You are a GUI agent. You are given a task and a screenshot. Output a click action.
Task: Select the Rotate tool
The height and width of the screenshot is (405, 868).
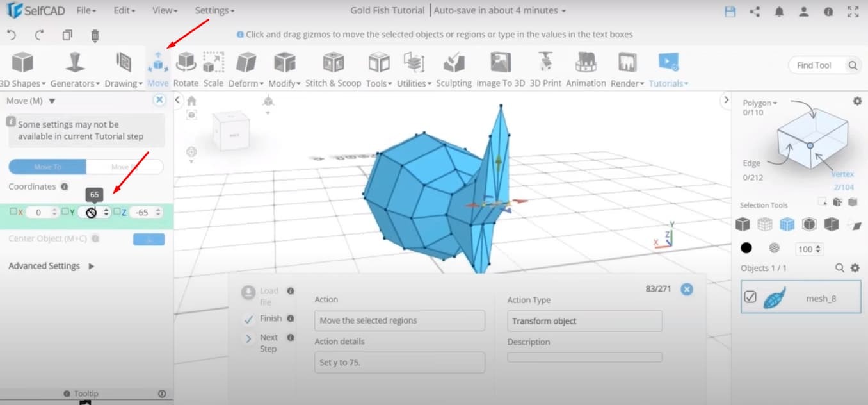(186, 67)
